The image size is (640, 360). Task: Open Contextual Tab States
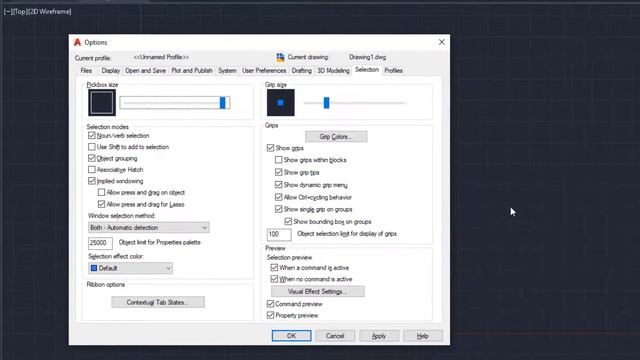(158, 302)
